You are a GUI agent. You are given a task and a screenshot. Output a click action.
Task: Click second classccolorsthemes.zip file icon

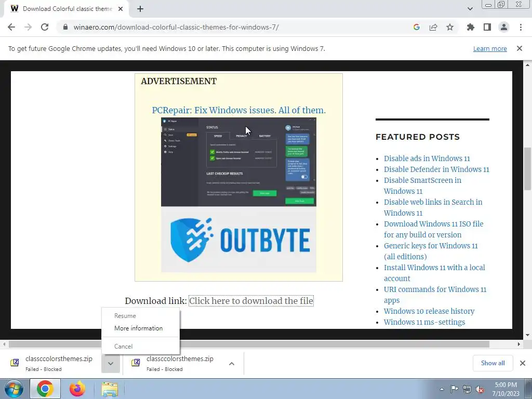click(136, 363)
